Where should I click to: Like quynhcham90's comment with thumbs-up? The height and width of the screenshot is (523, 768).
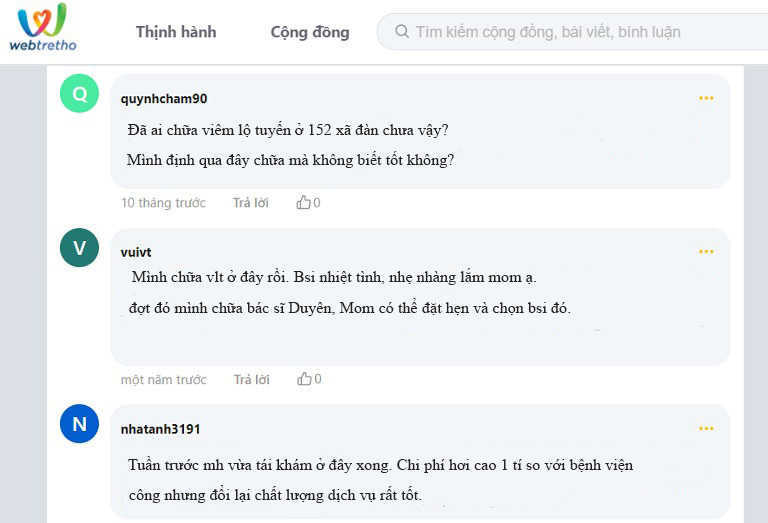[304, 202]
